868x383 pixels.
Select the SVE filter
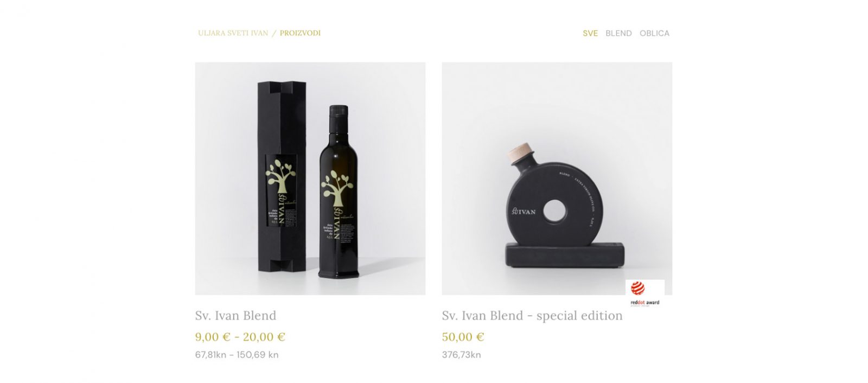590,33
